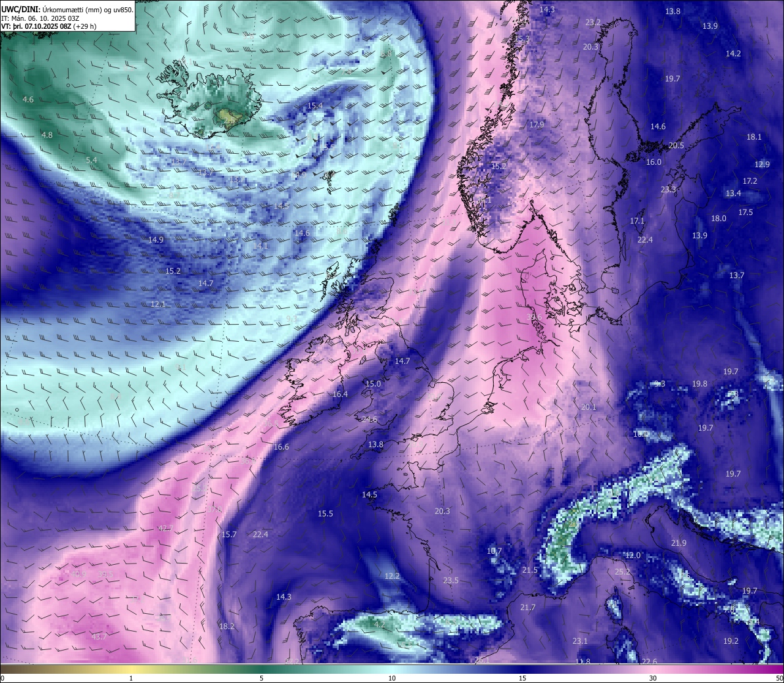This screenshot has height=683, width=784.
Task: Click the map value "23.5"
Action: tap(451, 580)
